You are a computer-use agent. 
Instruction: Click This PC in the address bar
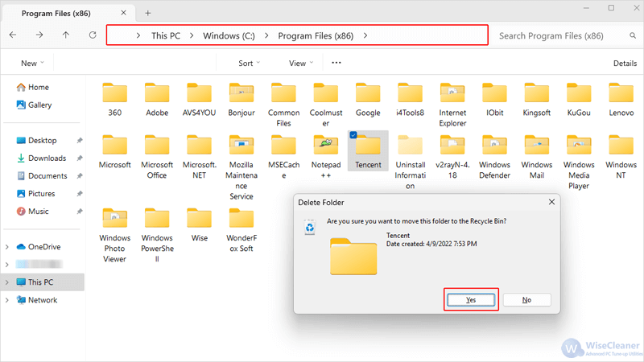pos(166,35)
